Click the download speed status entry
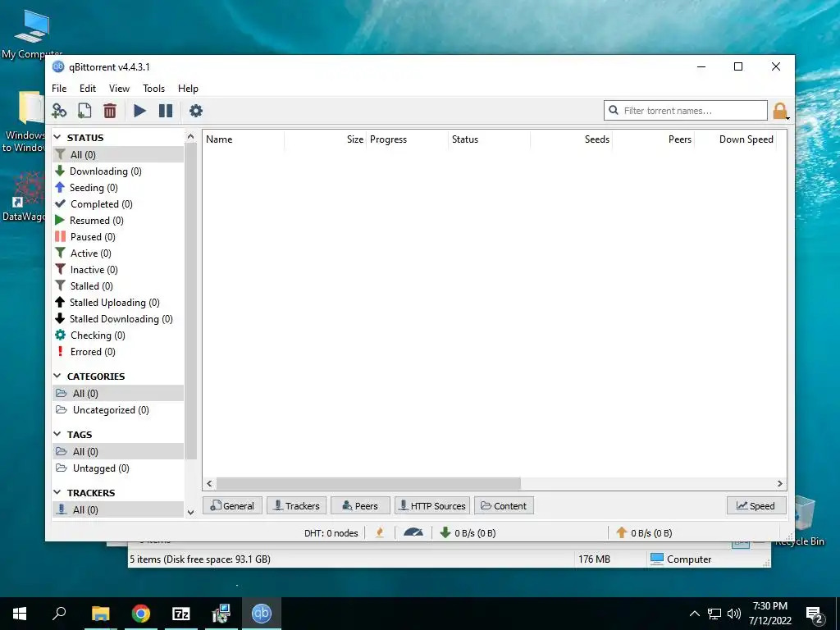Screen dimensions: 840x630 pyautogui.click(x=468, y=533)
